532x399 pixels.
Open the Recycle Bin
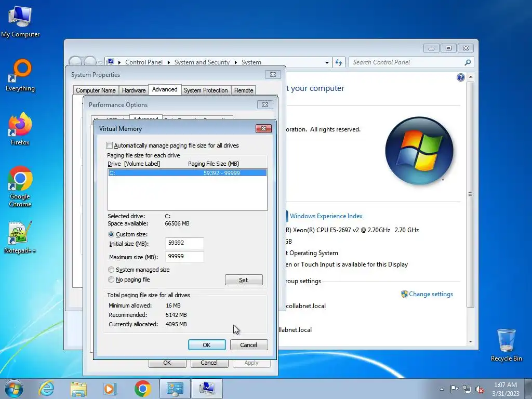pyautogui.click(x=506, y=345)
